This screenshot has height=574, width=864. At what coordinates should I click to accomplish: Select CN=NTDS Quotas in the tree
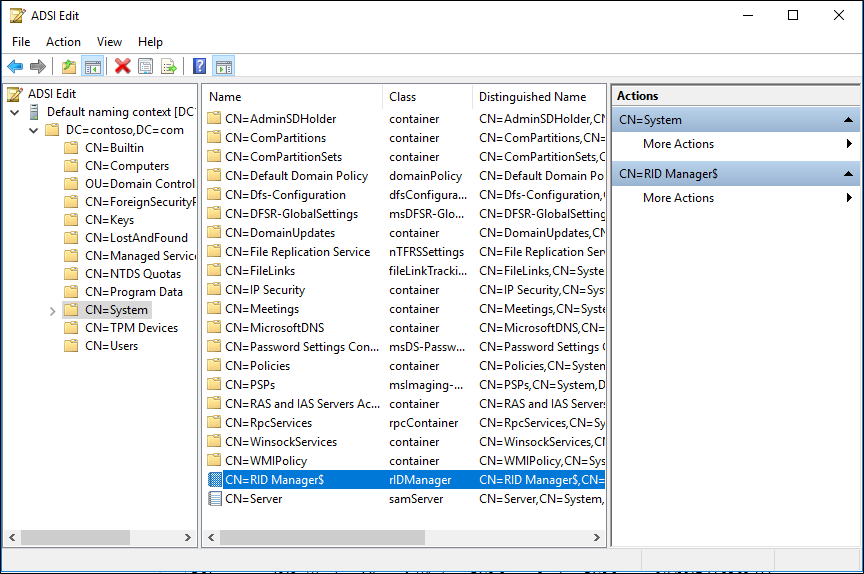coord(133,274)
